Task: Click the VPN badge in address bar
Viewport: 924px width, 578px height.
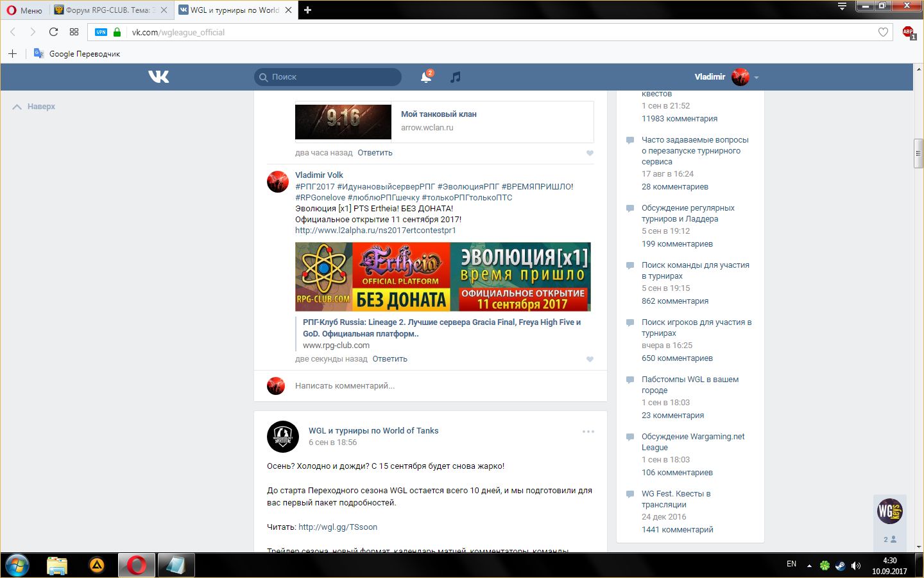Action: (x=101, y=32)
